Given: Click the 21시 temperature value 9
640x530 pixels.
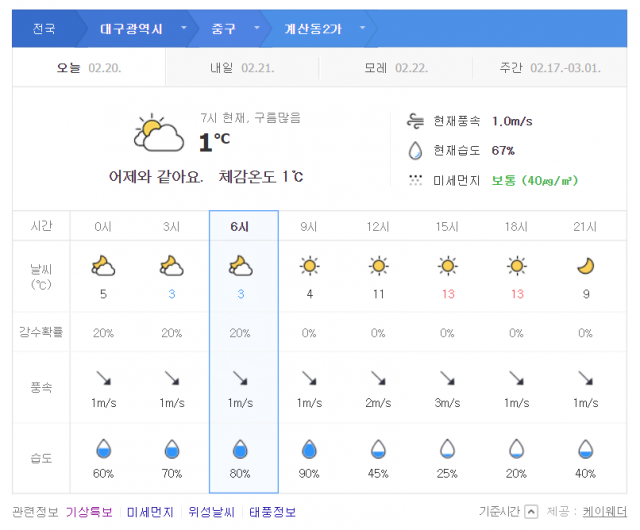Looking at the screenshot, I should (586, 294).
